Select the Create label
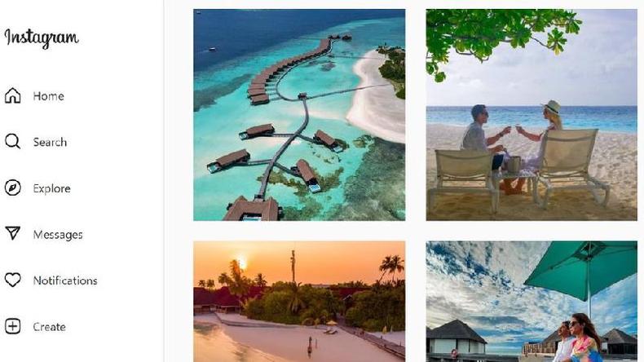This screenshot has height=362, width=644. coord(49,327)
